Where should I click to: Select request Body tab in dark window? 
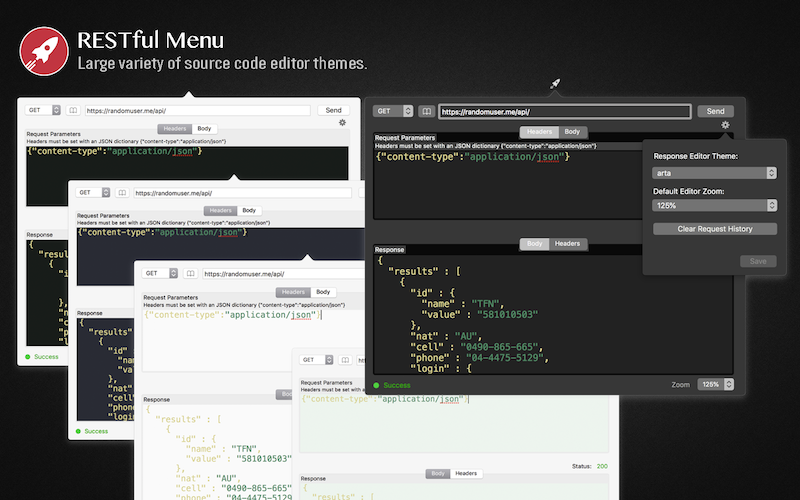572,132
